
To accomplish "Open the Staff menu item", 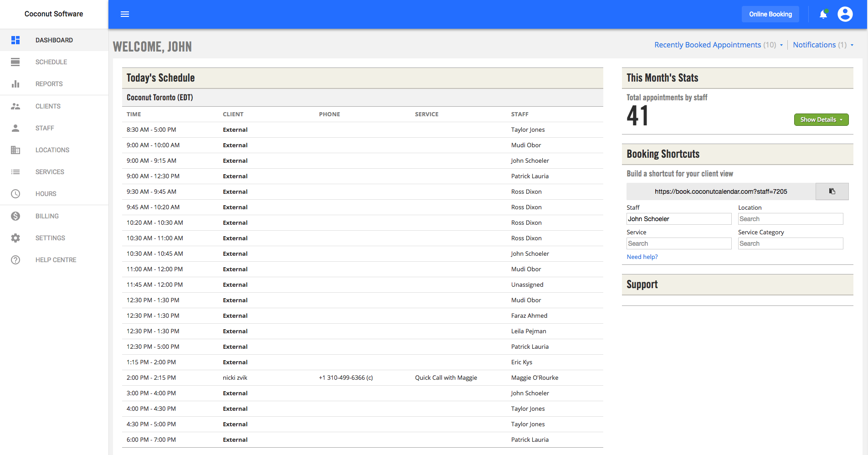I will tap(54, 128).
